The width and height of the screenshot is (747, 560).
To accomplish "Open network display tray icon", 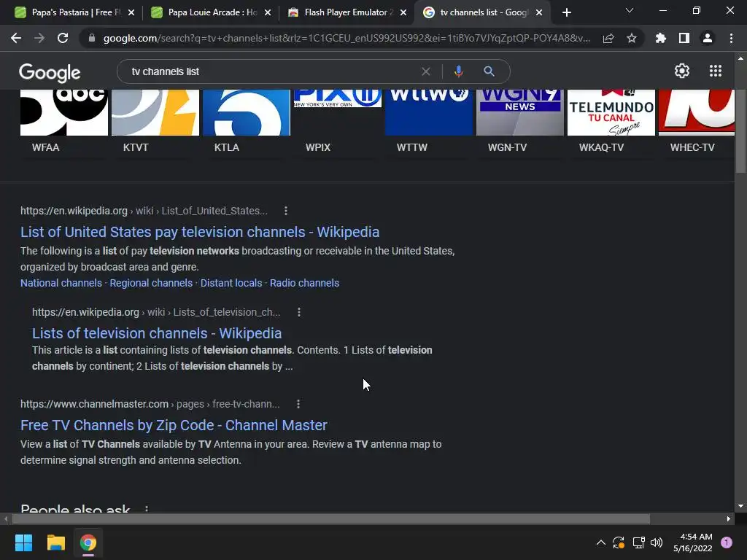I will [638, 542].
